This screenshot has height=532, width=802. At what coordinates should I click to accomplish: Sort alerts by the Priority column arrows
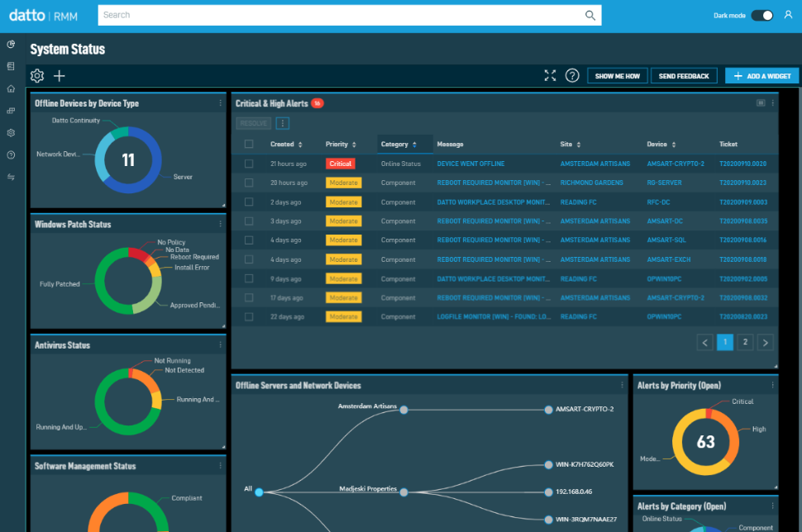point(354,144)
